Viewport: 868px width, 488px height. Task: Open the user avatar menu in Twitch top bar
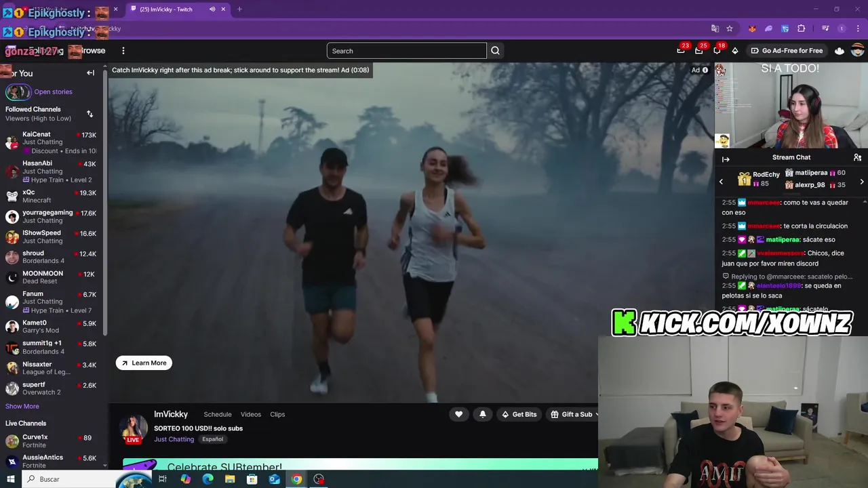point(858,51)
